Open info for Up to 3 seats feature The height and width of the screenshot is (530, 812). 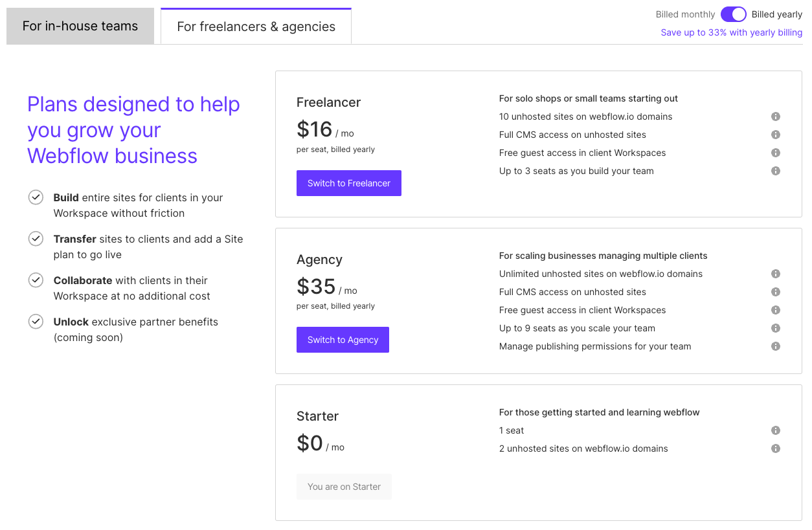pyautogui.click(x=775, y=171)
